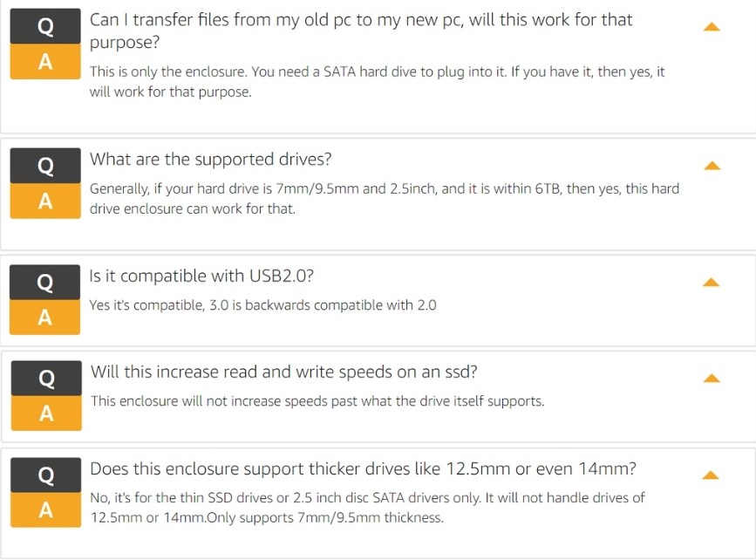Screen dimensions: 756x560
Task: Click the answer about the enclosure not increasing speeds
Action: tap(317, 401)
